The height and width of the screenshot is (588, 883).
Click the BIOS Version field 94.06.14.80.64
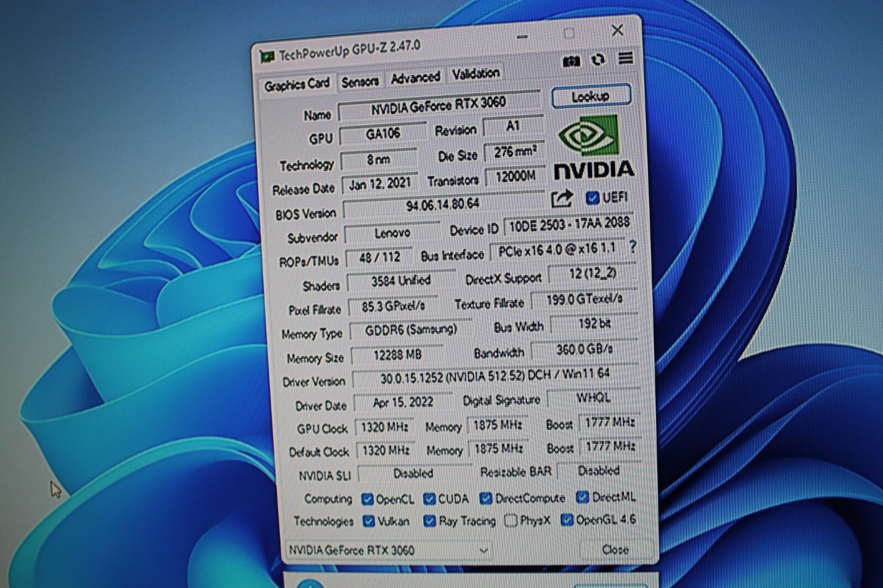click(443, 205)
